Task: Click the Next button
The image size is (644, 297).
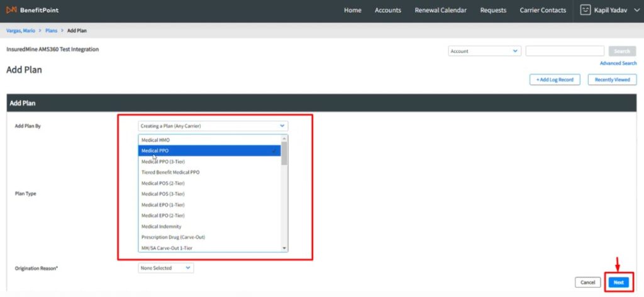Action: point(619,283)
